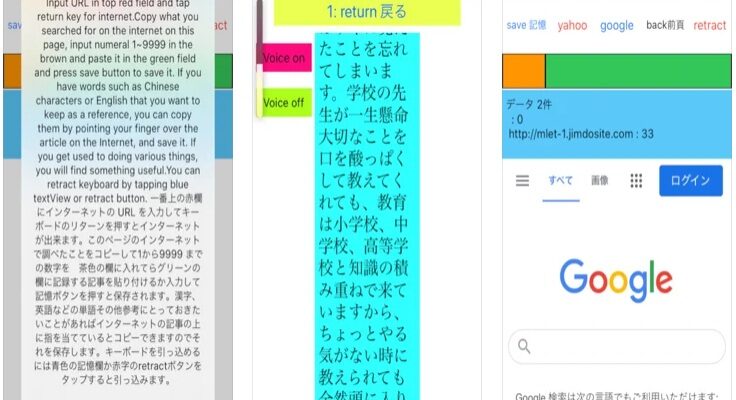Turn Voice off
736x400 pixels.
[x=283, y=103]
